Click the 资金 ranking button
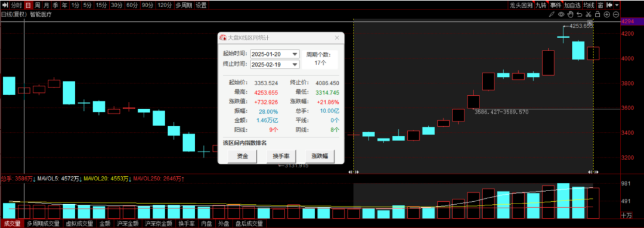Image resolution: width=644 pixels, height=228 pixels. [x=242, y=156]
